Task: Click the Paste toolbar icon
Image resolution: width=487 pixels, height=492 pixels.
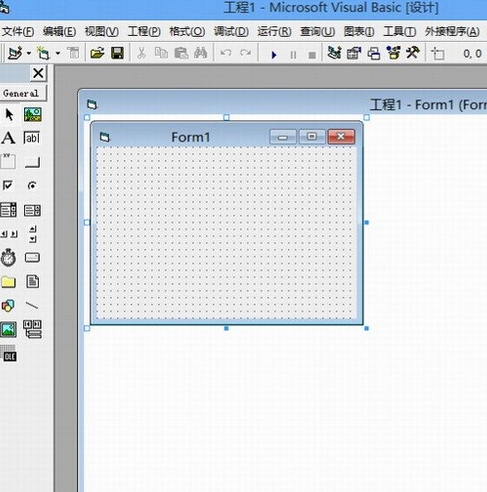Action: pyautogui.click(x=181, y=53)
